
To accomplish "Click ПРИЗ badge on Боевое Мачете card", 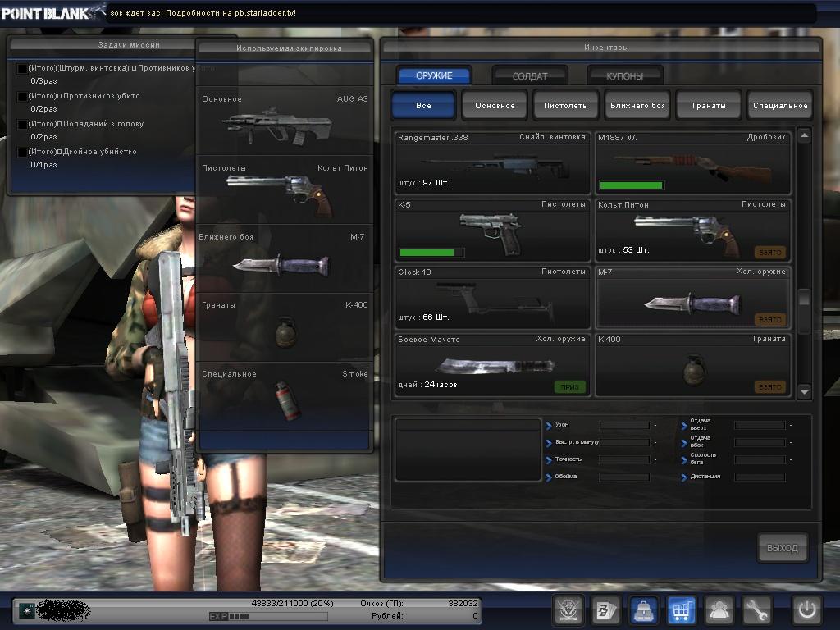I will pyautogui.click(x=569, y=387).
